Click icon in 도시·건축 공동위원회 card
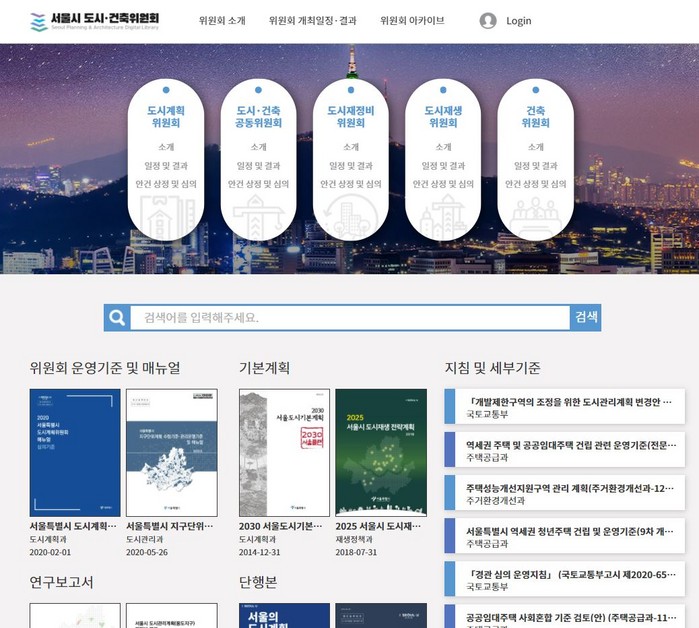This screenshot has height=628, width=699. click(258, 214)
